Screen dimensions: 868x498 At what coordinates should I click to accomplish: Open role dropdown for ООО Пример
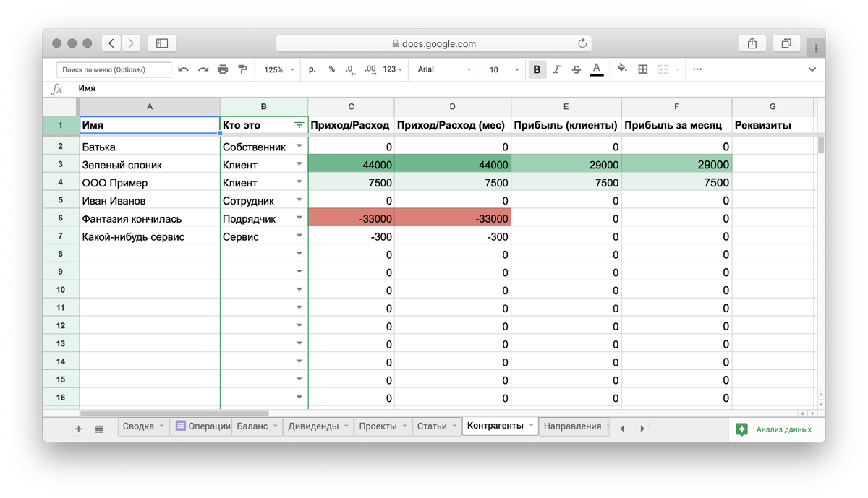click(299, 183)
